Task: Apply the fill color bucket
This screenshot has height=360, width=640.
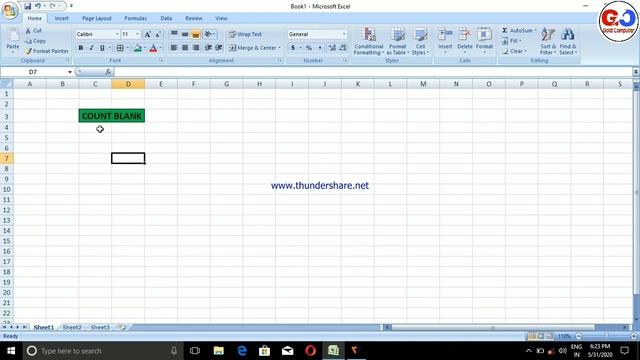Action: pyautogui.click(x=138, y=48)
